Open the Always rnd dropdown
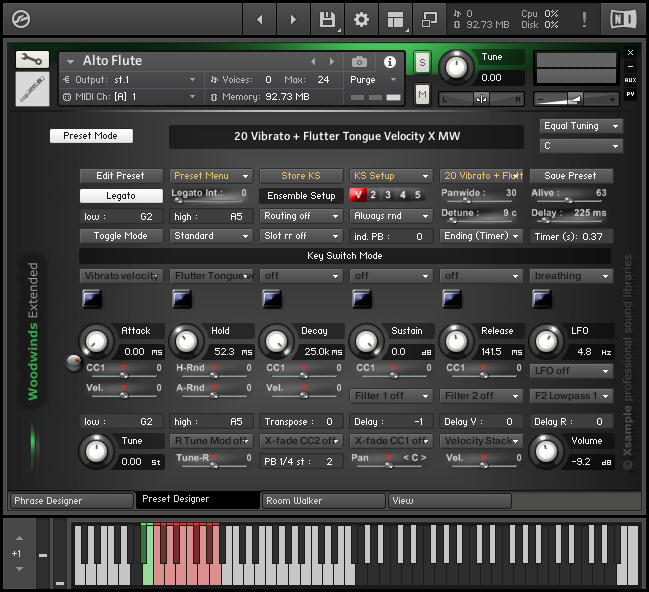 tap(391, 216)
